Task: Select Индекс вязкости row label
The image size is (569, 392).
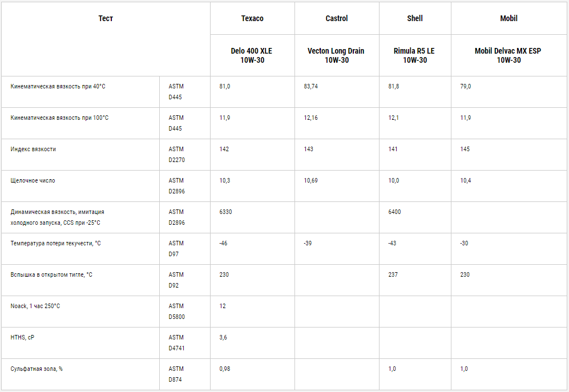Action: point(33,149)
